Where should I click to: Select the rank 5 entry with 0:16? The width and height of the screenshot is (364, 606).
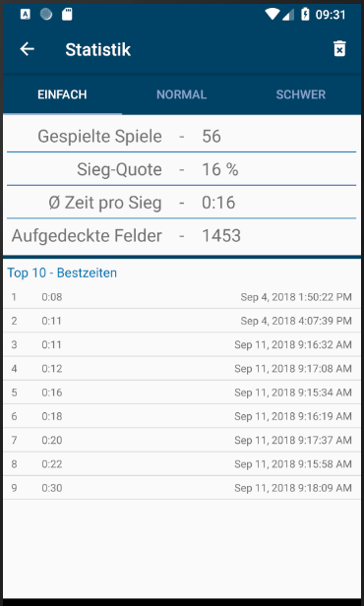[x=182, y=393]
